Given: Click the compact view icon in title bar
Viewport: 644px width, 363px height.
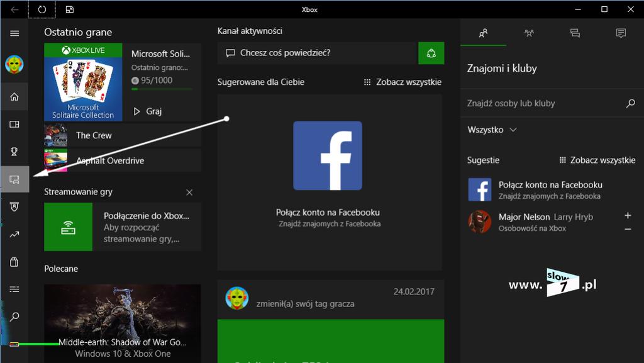Looking at the screenshot, I should [x=70, y=9].
